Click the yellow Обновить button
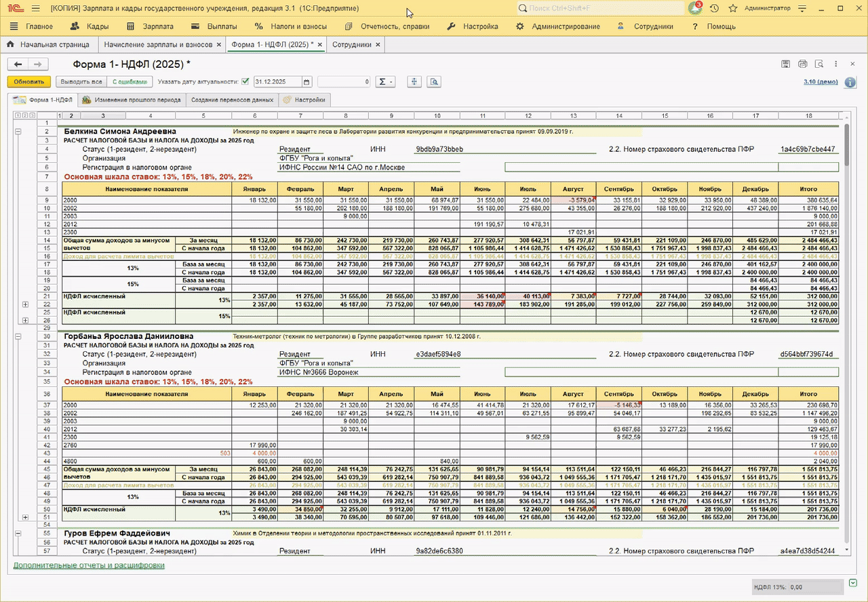This screenshot has width=868, height=602. point(29,82)
